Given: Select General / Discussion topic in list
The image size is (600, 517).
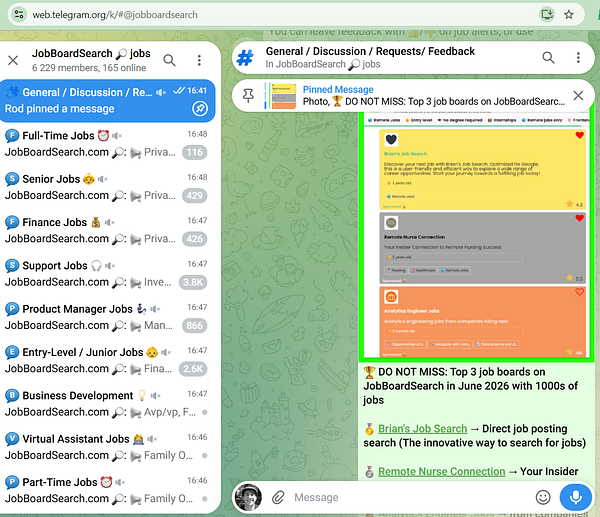Looking at the screenshot, I should click(x=106, y=101).
